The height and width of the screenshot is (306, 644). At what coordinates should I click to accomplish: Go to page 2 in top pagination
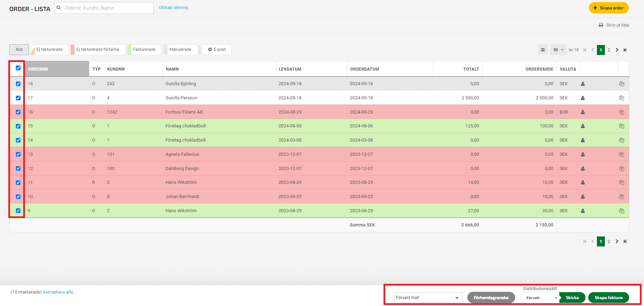tap(609, 50)
